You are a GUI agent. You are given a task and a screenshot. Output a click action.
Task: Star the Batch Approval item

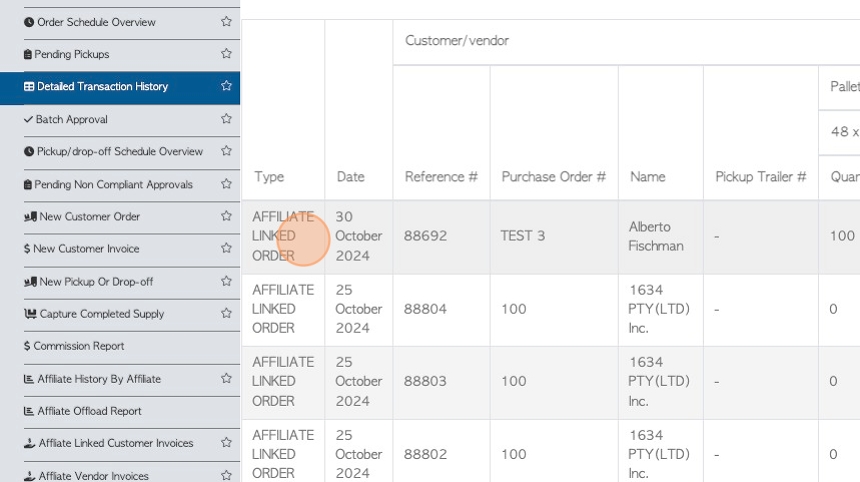tap(226, 119)
